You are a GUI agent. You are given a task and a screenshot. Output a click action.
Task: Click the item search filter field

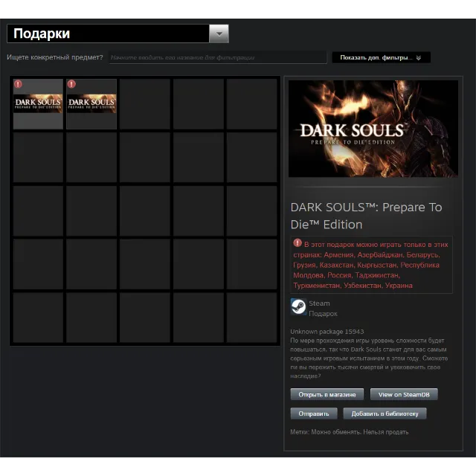[x=218, y=57]
